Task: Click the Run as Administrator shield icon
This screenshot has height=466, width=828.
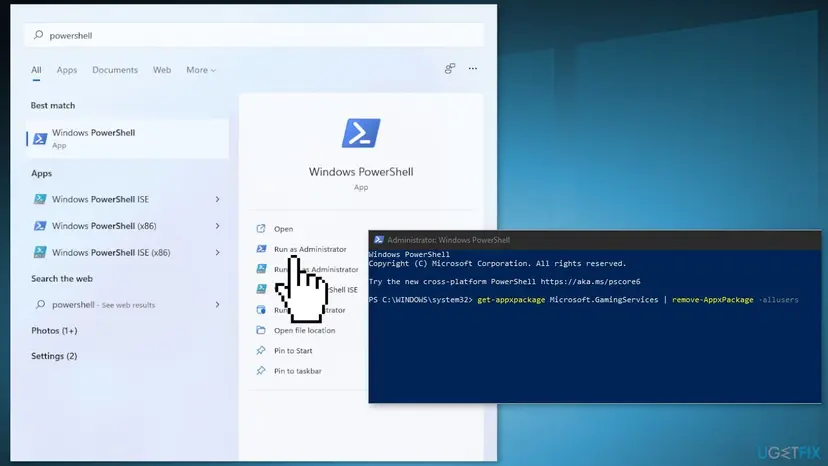Action: point(261,248)
